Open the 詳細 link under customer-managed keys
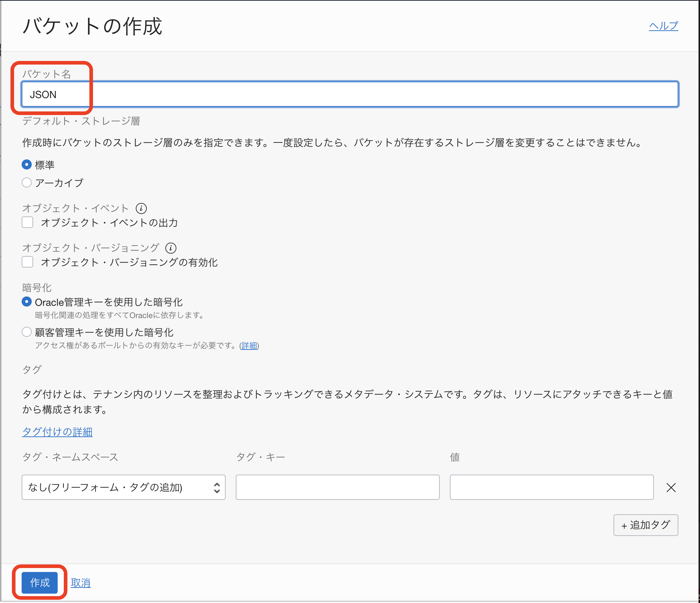700x603 pixels. point(249,345)
